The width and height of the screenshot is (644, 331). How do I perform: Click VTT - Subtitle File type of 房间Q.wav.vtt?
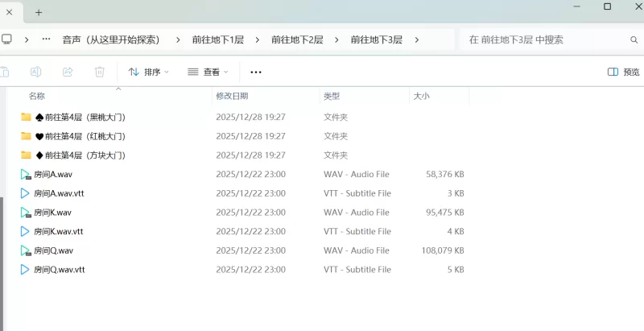[357, 270]
